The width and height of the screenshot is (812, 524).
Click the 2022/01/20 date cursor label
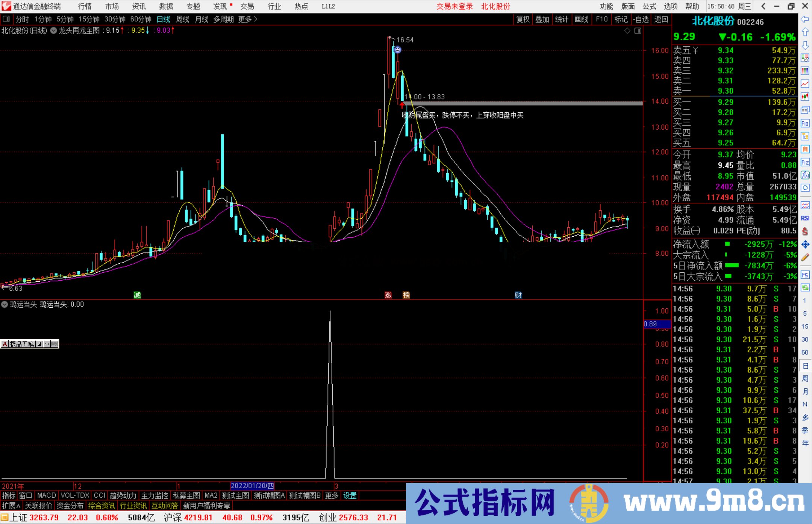252,486
